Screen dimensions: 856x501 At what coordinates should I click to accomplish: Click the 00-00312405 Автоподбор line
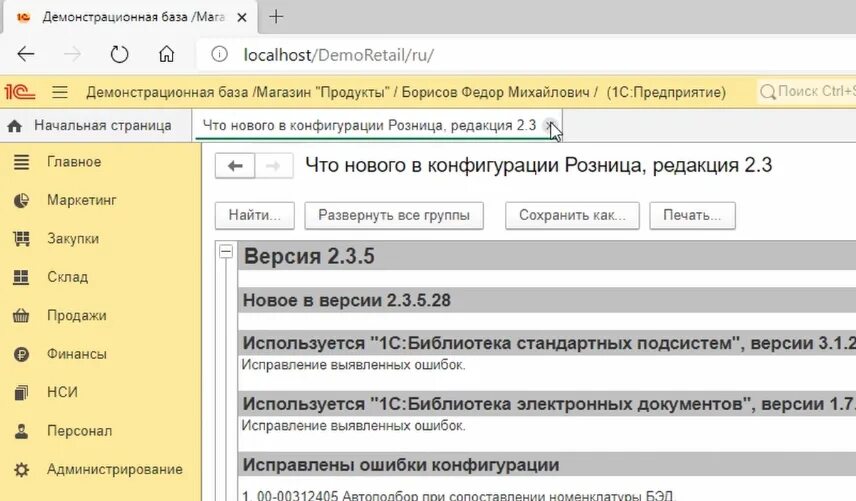(459, 496)
